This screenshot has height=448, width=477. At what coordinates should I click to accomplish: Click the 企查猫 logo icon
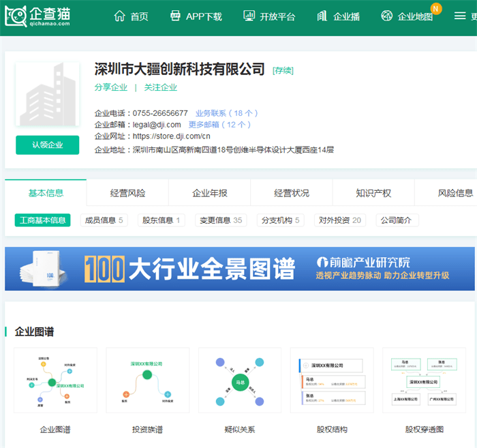tap(15, 16)
